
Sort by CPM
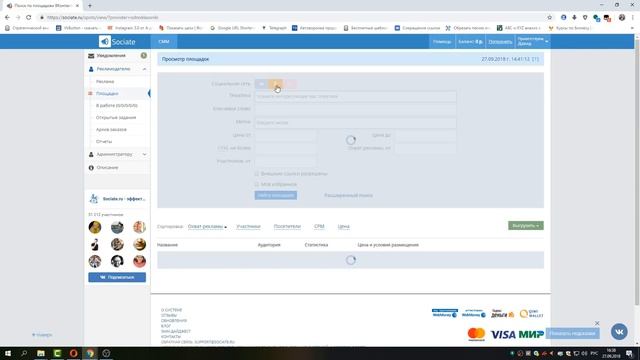click(x=319, y=227)
